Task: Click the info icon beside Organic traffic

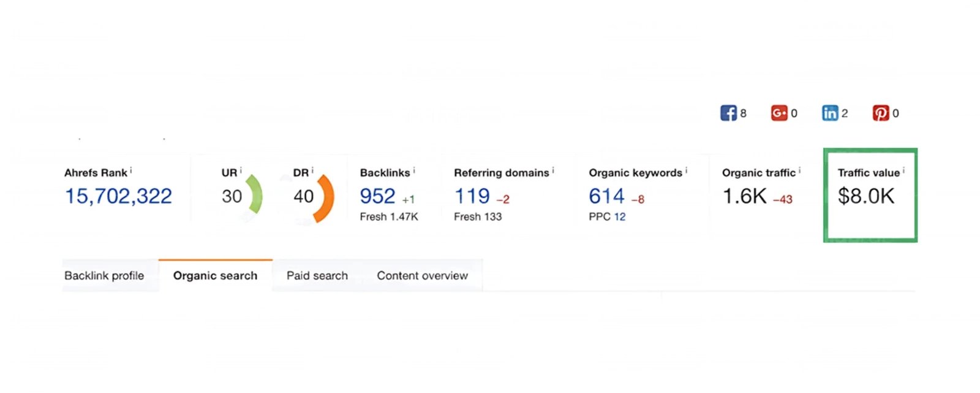Action: pyautogui.click(x=799, y=170)
